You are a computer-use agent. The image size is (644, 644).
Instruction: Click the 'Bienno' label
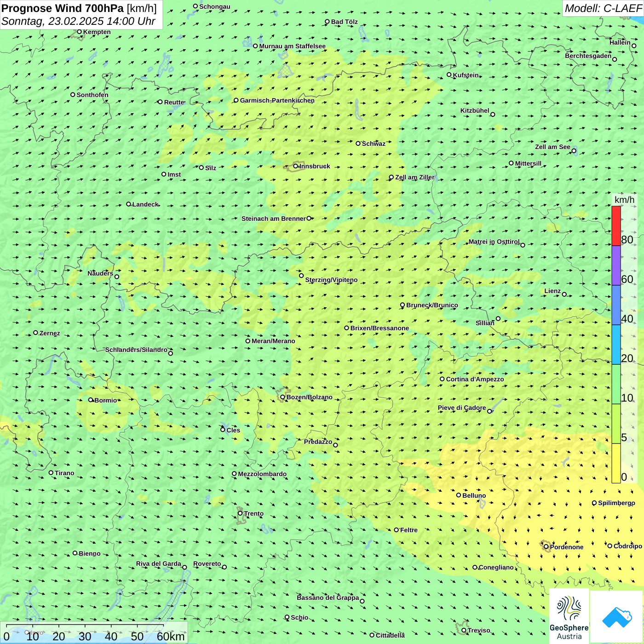(89, 553)
